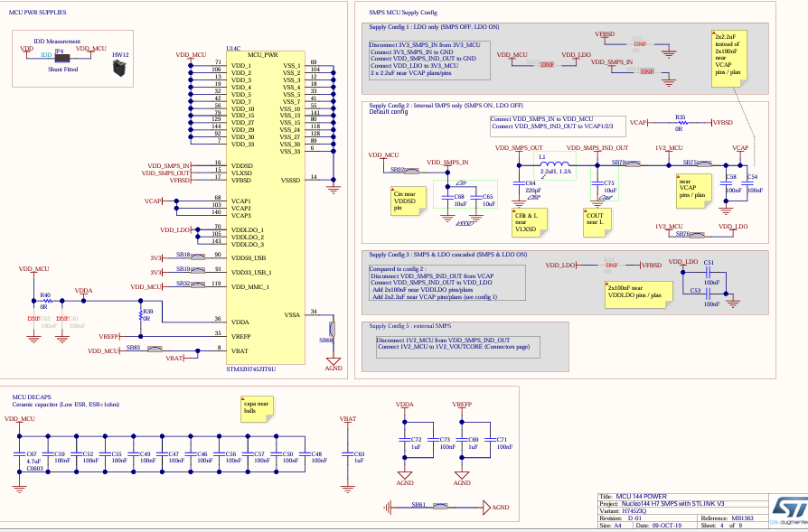808x532 pixels.
Task: Select the MCU PWR SUPPLIES section title
Action: [40, 11]
